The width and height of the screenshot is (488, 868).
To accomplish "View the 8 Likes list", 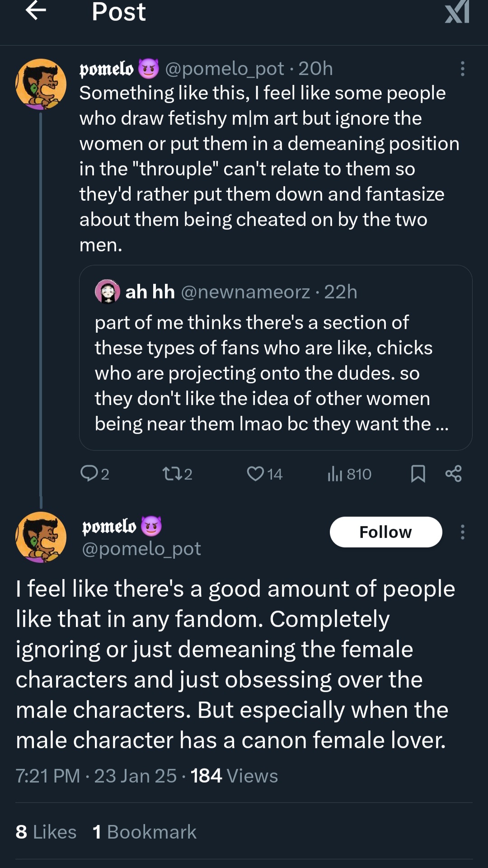I will point(46,832).
